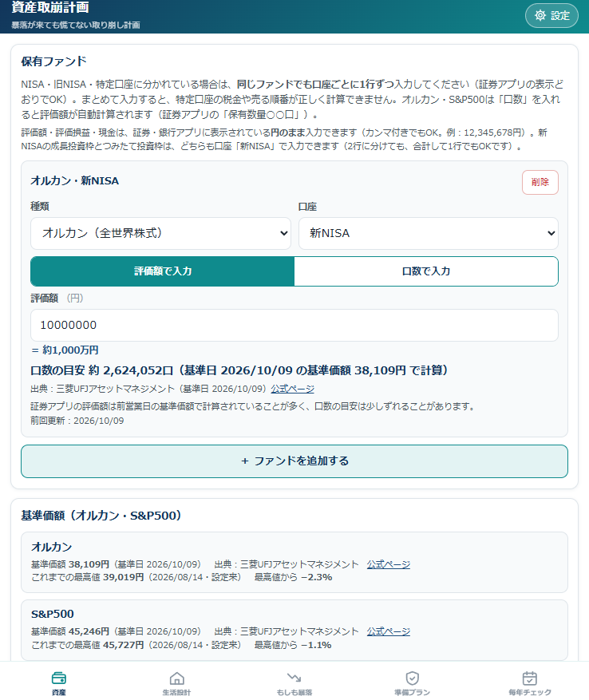Go to the 毎年チェック tab label
The width and height of the screenshot is (589, 700).
tap(530, 692)
